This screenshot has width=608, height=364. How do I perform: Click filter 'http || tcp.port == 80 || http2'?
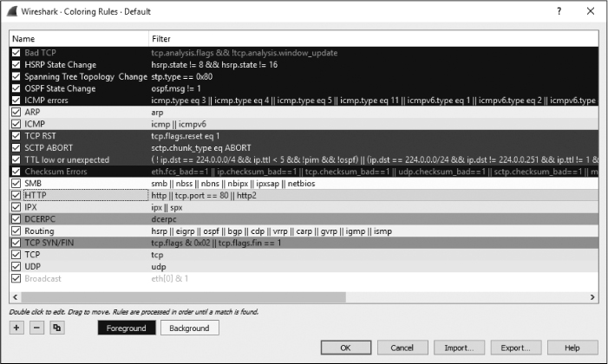204,195
